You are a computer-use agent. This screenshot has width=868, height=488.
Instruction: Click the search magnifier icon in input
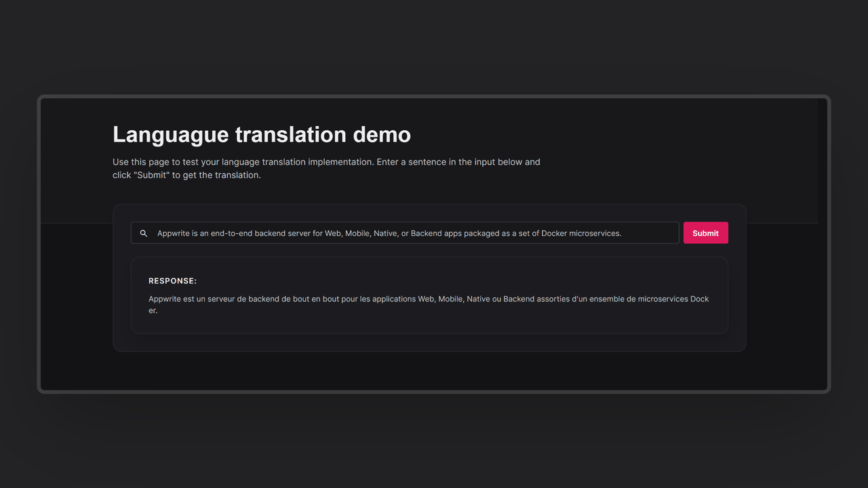[144, 233]
